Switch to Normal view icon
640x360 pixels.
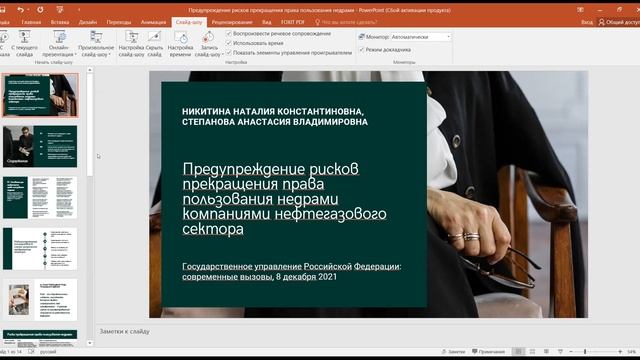[518, 351]
